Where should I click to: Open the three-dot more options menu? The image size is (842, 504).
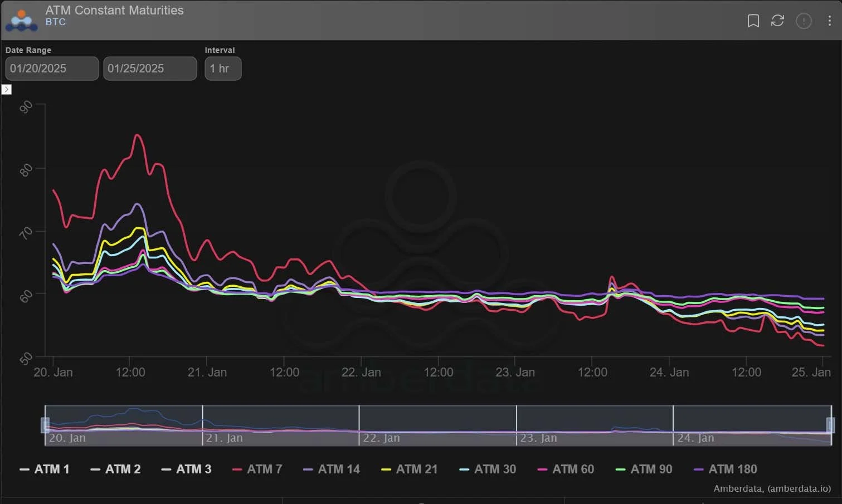click(829, 21)
